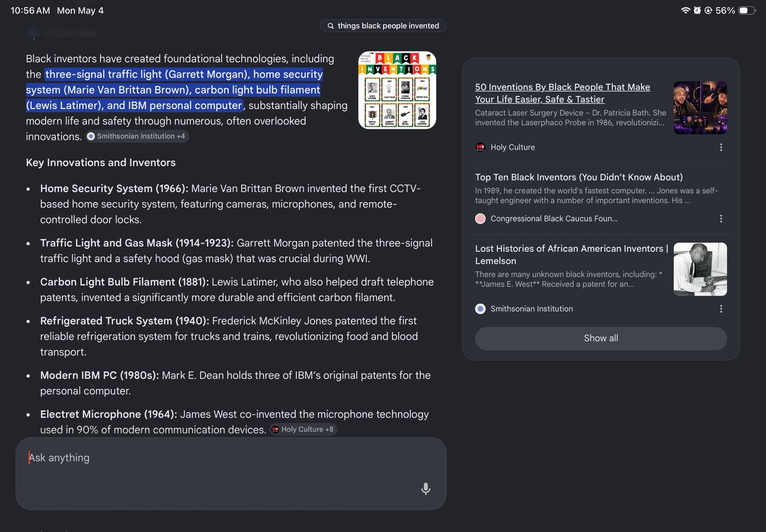Tap 'Smithsonian Institution' source name in sidebar
The height and width of the screenshot is (532, 766).
(x=532, y=309)
